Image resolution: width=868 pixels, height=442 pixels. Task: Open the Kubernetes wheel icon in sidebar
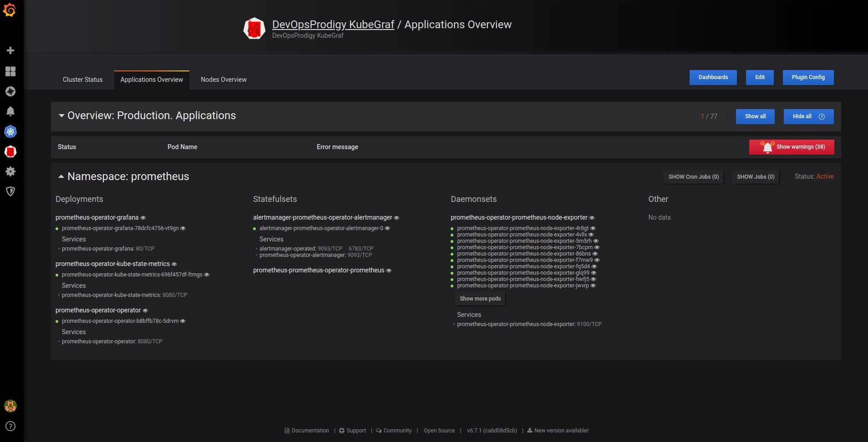coord(10,131)
